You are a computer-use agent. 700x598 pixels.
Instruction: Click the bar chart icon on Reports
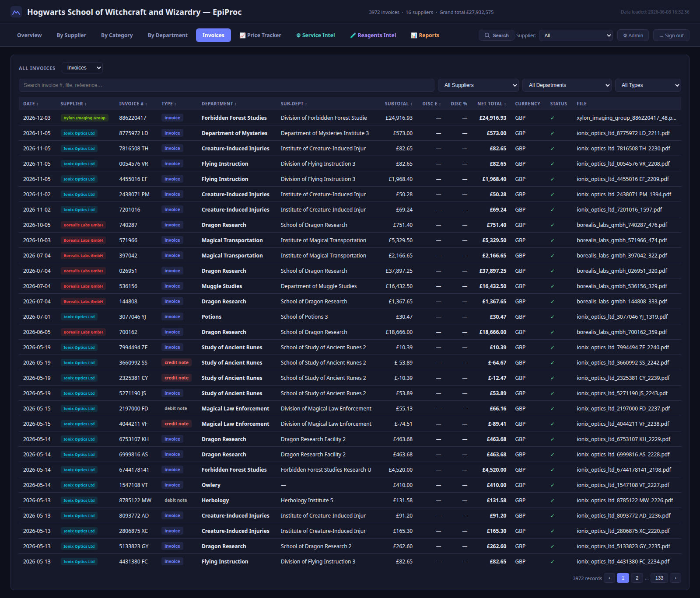(x=414, y=35)
